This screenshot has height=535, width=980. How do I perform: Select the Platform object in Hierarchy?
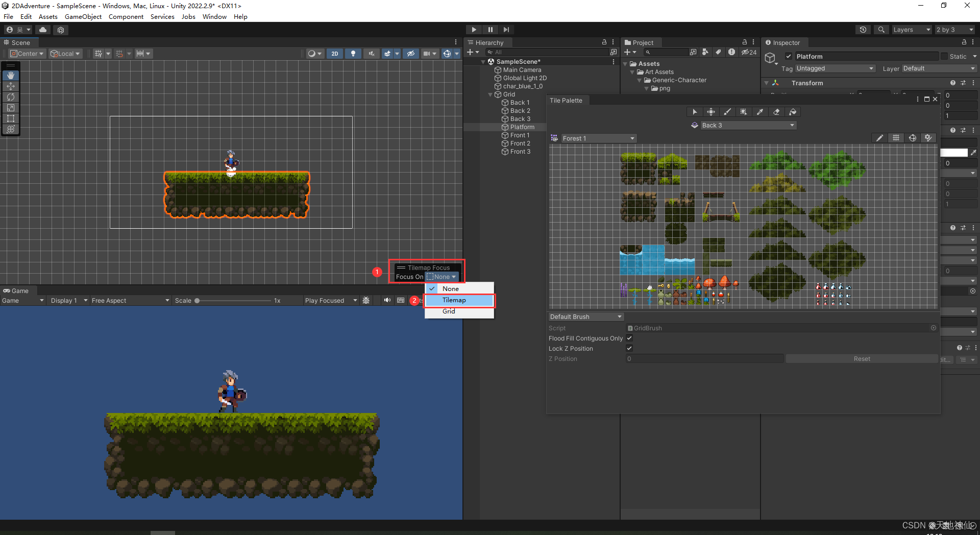522,127
